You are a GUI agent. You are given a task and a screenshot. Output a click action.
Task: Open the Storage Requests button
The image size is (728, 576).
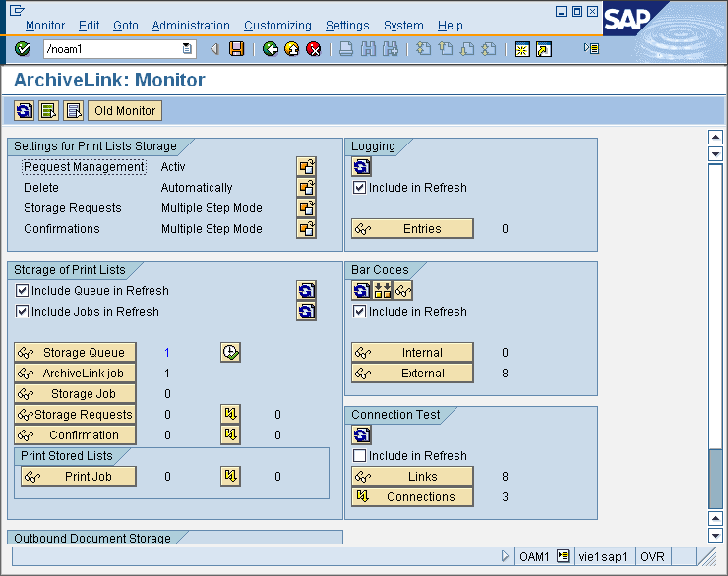coord(75,415)
